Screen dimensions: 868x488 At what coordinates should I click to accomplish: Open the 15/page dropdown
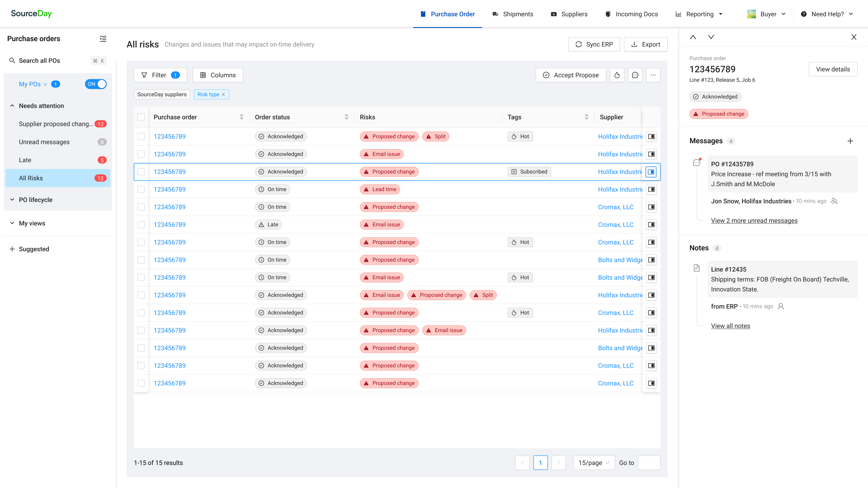tap(594, 463)
